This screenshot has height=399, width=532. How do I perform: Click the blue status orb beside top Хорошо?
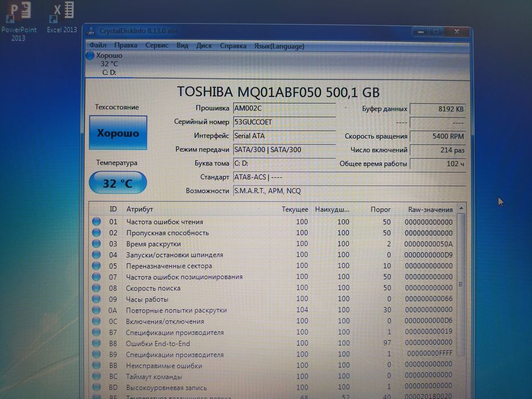(x=90, y=55)
